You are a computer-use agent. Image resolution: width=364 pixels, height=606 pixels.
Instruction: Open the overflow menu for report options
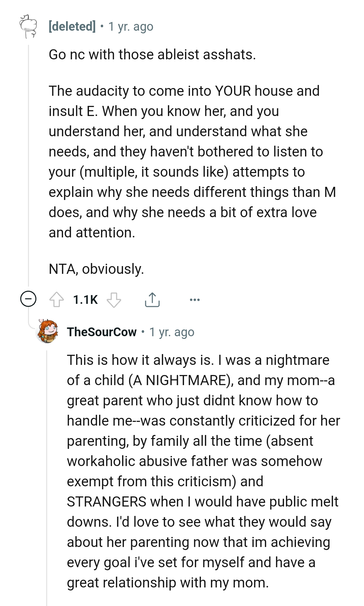click(x=195, y=299)
